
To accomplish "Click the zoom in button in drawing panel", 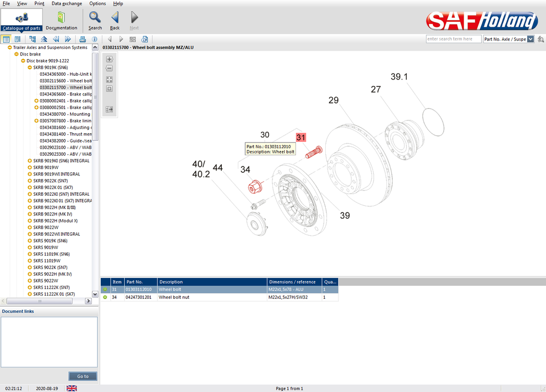I will click(x=109, y=59).
